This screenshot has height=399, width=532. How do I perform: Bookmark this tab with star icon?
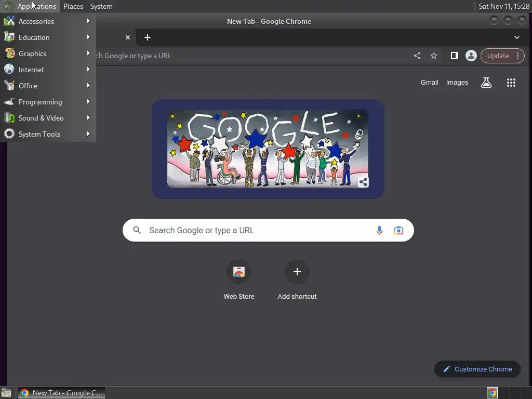(x=434, y=56)
